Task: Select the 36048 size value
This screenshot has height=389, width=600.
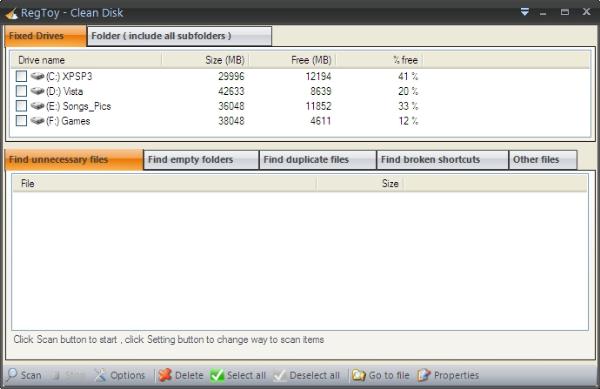Action: pos(231,106)
